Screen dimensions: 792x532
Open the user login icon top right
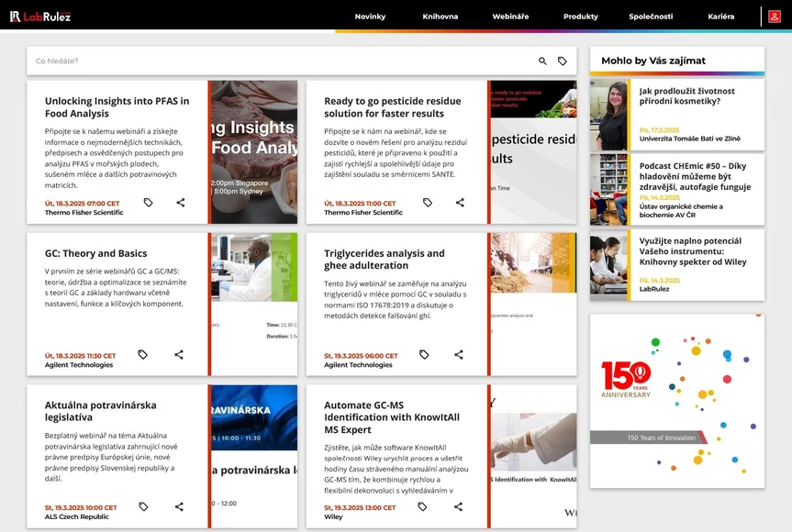tap(775, 16)
